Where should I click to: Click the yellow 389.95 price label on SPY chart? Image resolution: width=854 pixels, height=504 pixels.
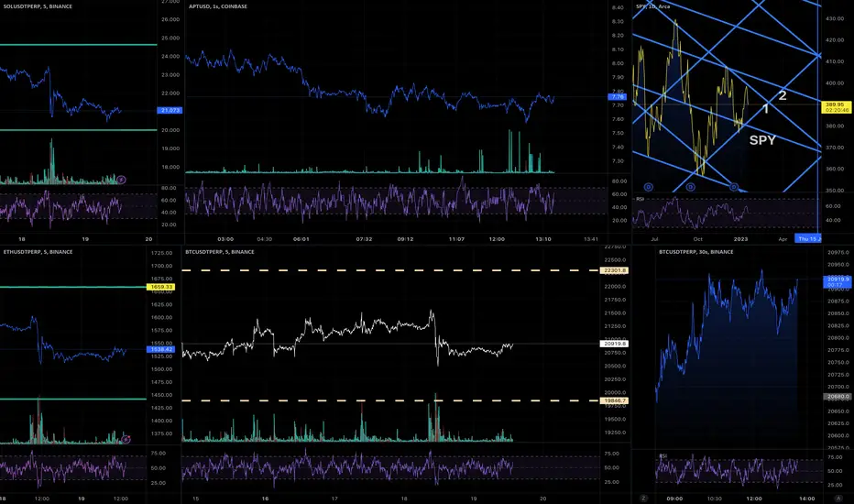click(836, 107)
